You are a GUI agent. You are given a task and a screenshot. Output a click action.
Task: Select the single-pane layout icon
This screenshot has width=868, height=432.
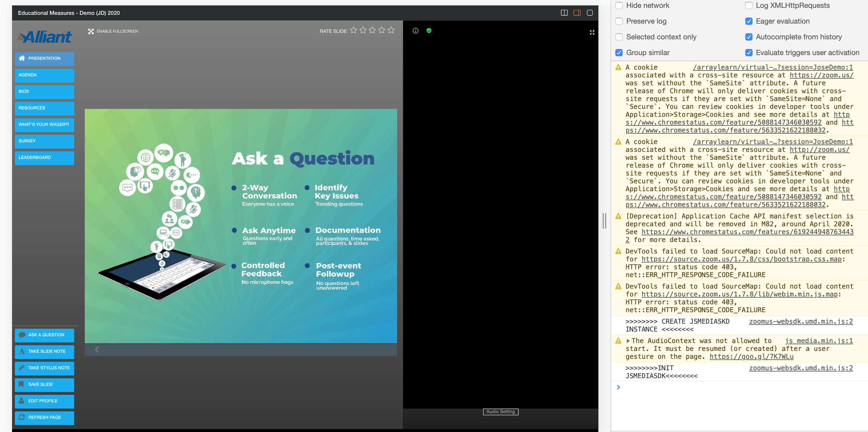589,13
